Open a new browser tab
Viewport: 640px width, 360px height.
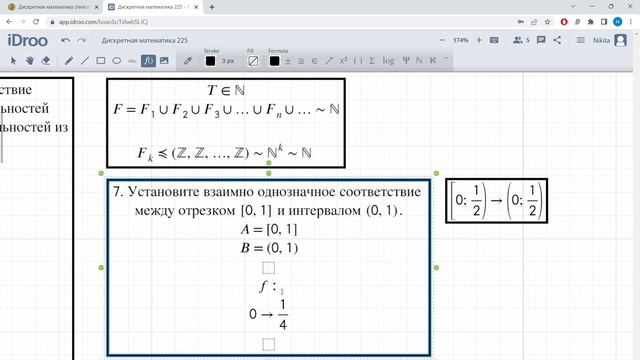tap(212, 7)
